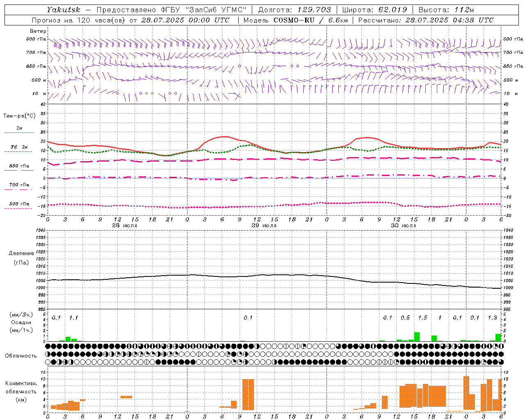Click the dash-dot 700 гПа temperature legend sample
The width and height of the screenshot is (525, 420).
[x=18, y=189]
